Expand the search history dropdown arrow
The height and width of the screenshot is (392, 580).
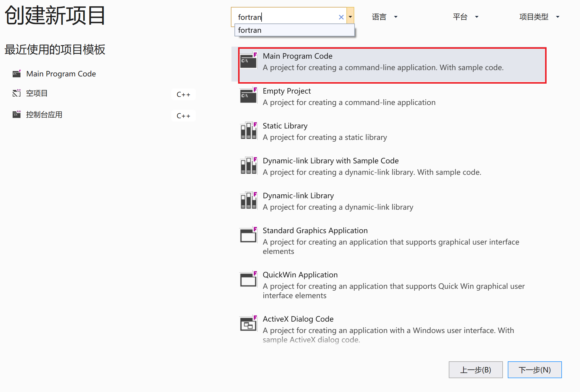pos(350,17)
